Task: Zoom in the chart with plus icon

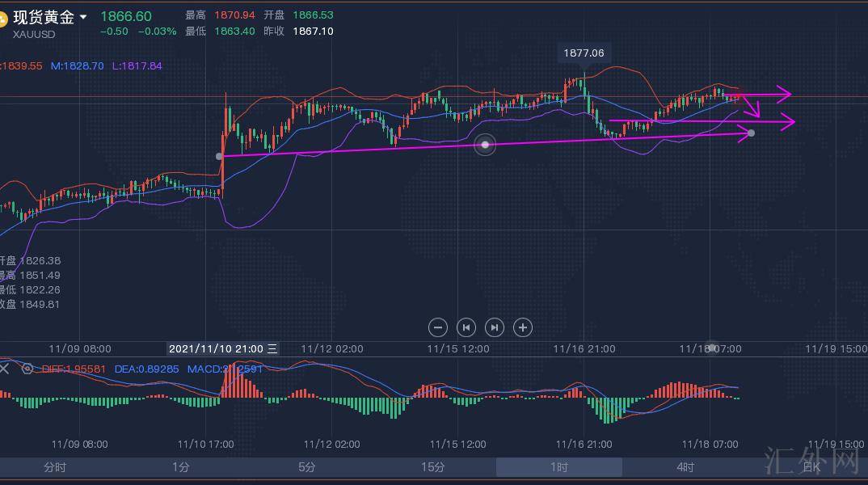Action: 523,327
